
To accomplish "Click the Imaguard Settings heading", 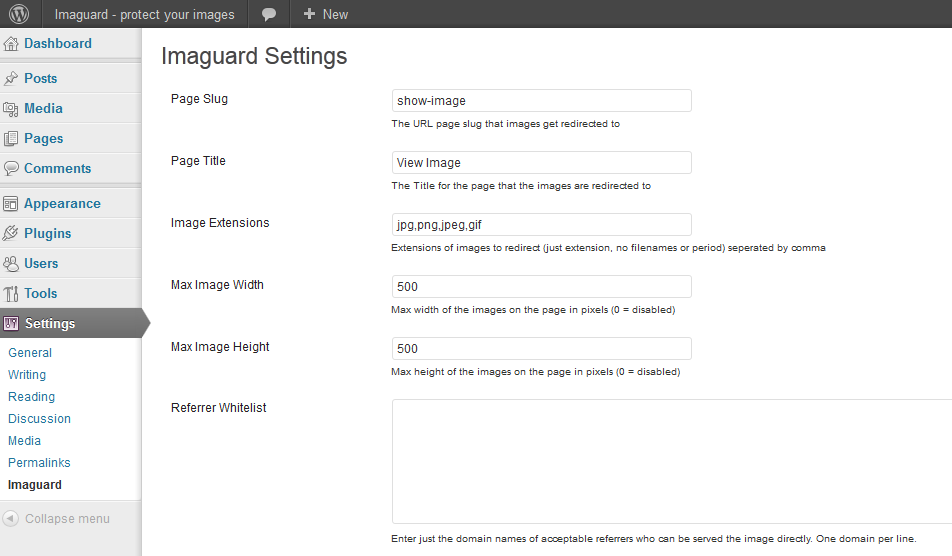I will click(x=254, y=56).
